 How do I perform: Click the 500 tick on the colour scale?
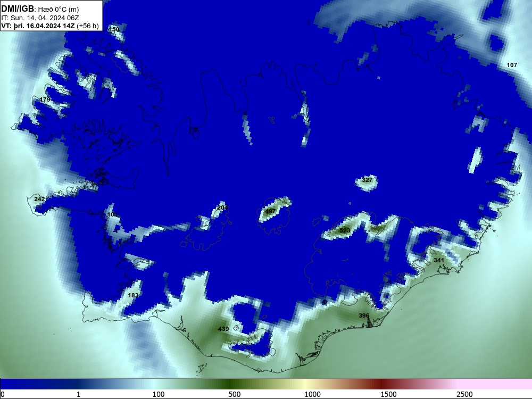[235, 394]
